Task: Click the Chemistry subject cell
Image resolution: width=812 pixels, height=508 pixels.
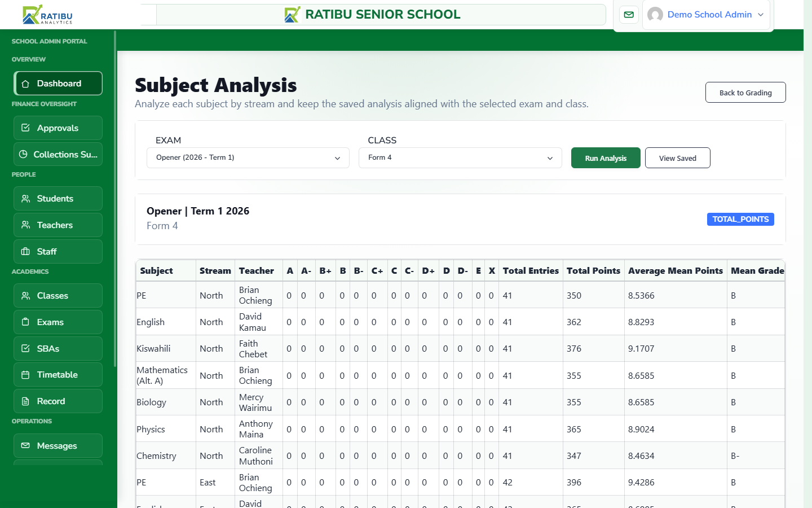Action: tap(166, 456)
